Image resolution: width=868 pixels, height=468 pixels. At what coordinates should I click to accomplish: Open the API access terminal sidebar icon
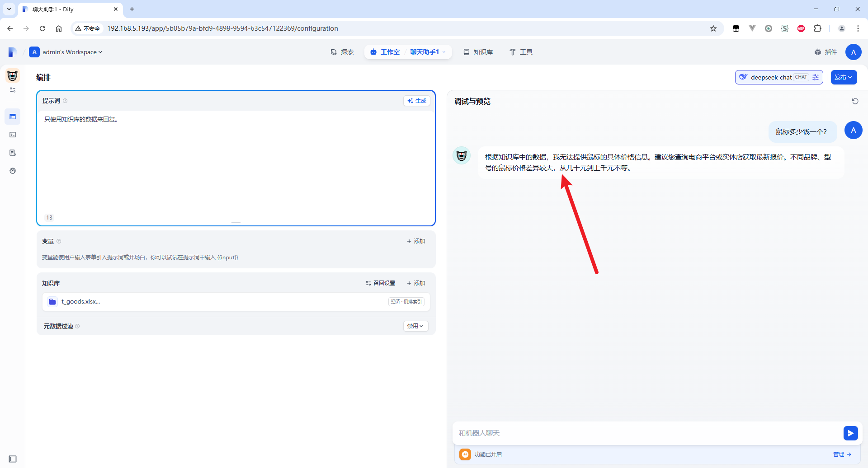tap(13, 135)
